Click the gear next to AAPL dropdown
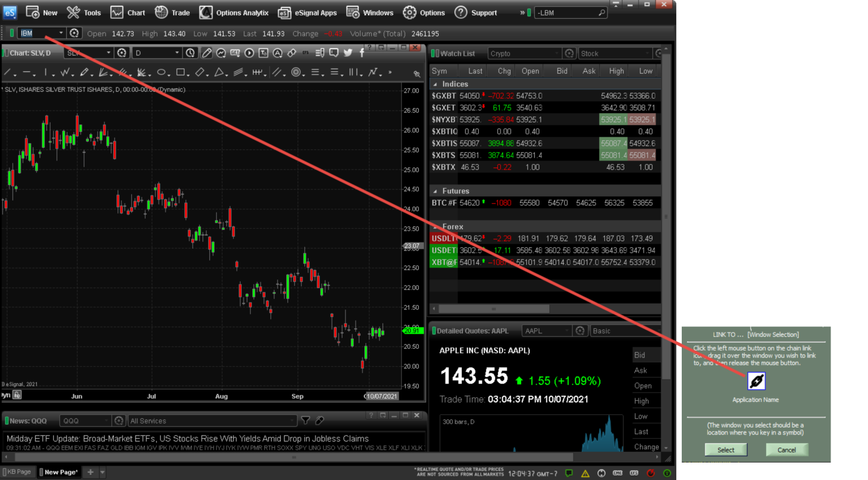This screenshot has width=868, height=480. coord(580,331)
